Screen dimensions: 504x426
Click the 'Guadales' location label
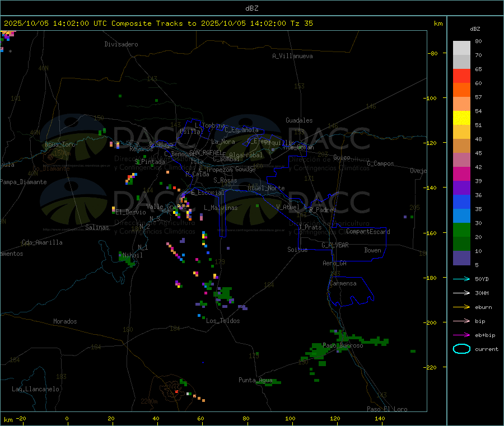(x=299, y=120)
